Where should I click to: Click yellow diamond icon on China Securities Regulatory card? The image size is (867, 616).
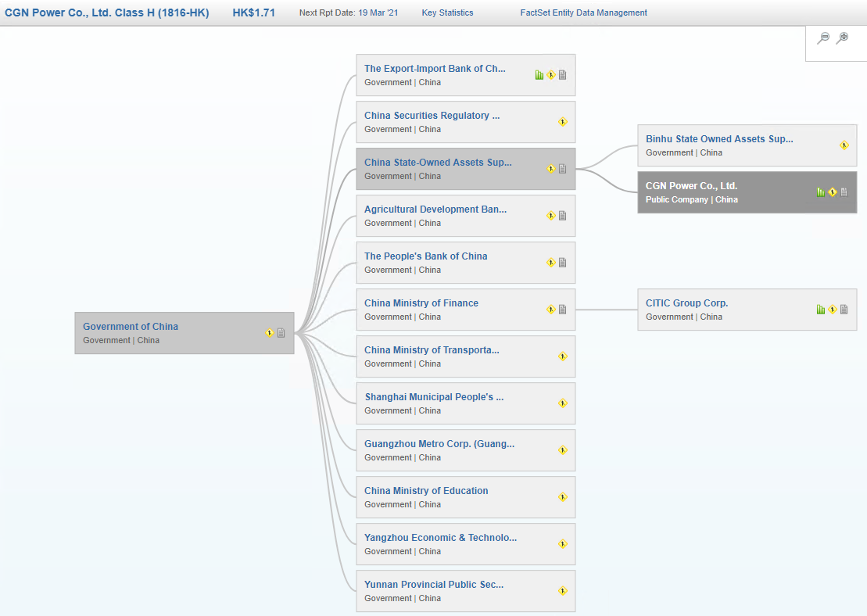(x=562, y=122)
